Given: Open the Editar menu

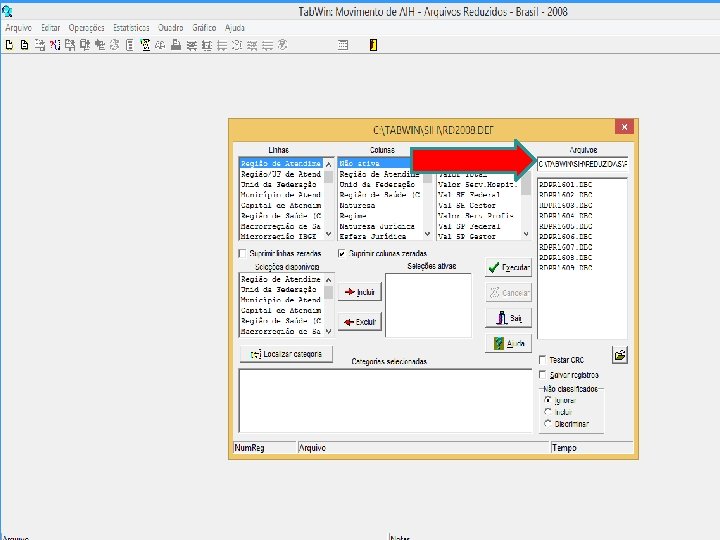Looking at the screenshot, I should click(x=51, y=28).
